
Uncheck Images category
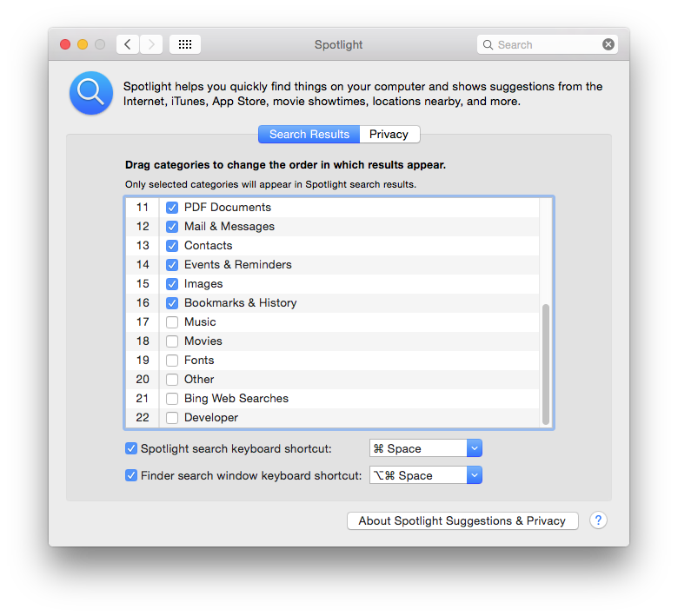(172, 284)
